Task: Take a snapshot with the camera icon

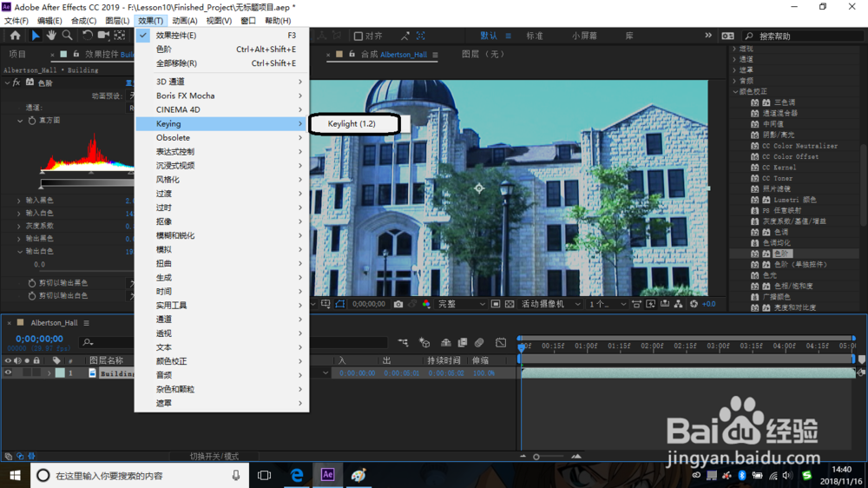Action: [x=398, y=304]
